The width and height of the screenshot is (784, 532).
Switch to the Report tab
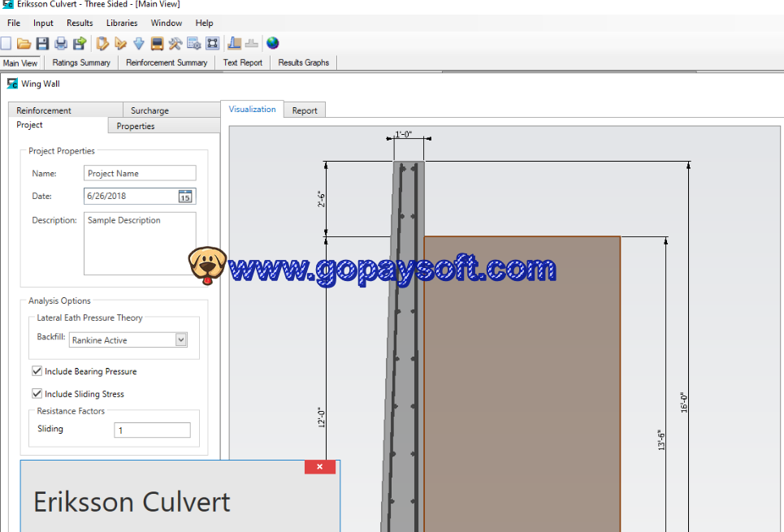click(305, 110)
